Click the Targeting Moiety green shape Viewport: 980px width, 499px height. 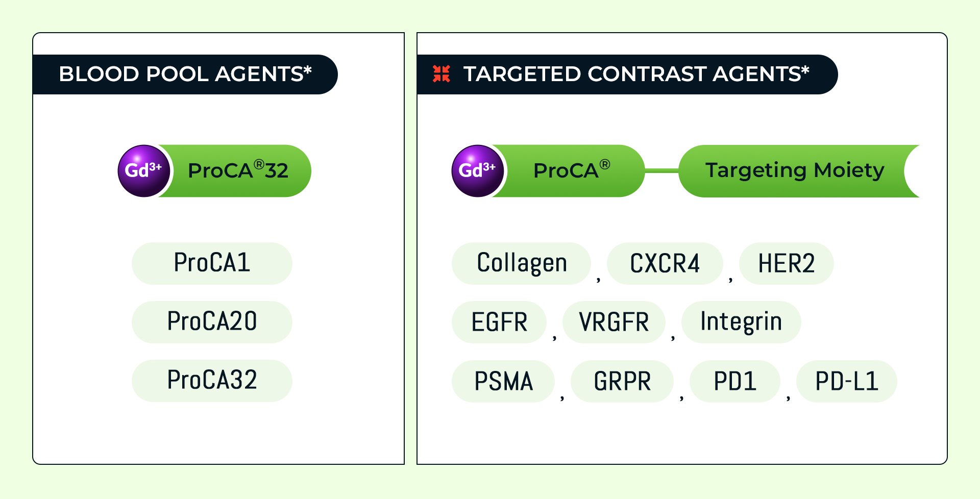794,171
